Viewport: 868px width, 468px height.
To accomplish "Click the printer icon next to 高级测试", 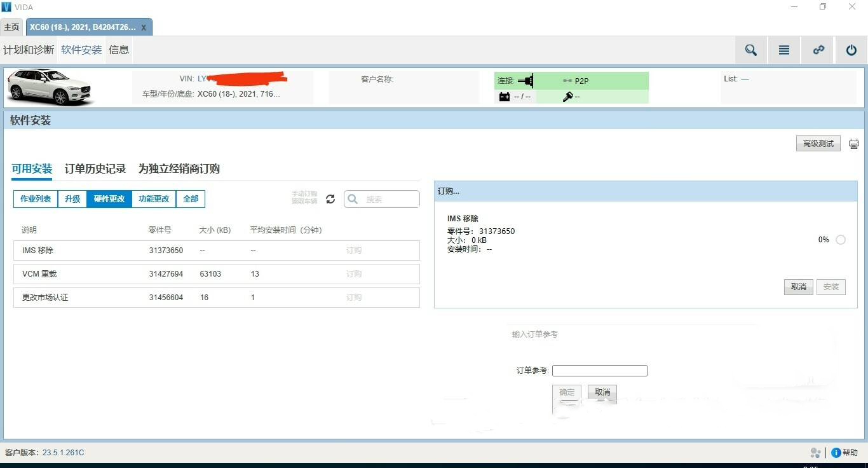I will coord(854,144).
